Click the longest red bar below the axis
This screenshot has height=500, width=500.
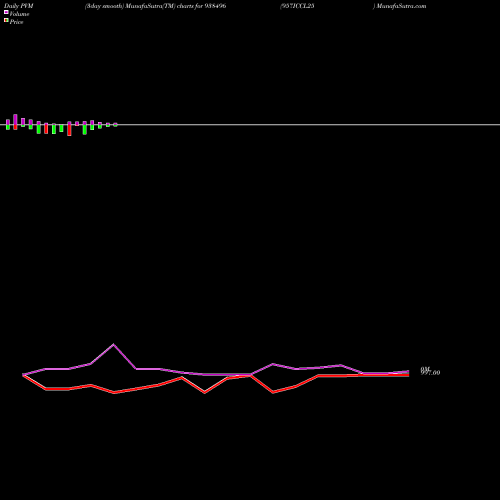[69, 130]
